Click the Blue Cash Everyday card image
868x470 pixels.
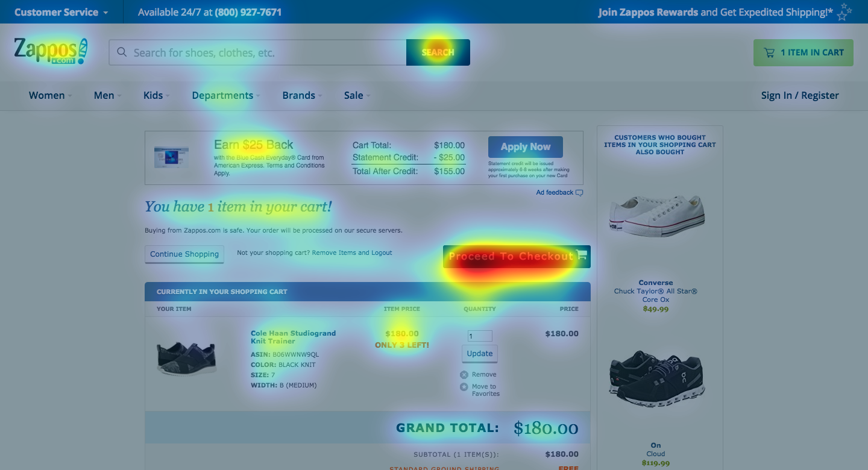pyautogui.click(x=171, y=157)
